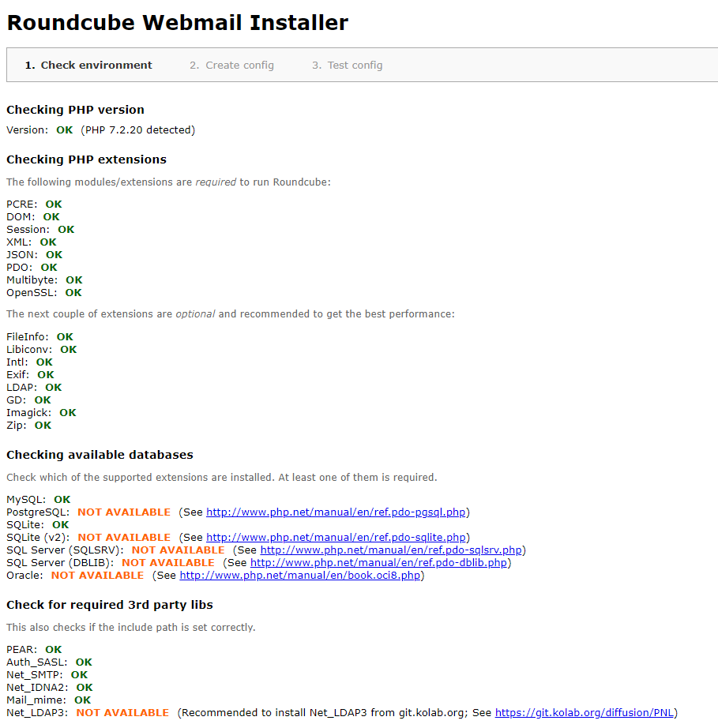718x728 pixels.
Task: Click the OpenSSL: OK line
Action: click(44, 292)
